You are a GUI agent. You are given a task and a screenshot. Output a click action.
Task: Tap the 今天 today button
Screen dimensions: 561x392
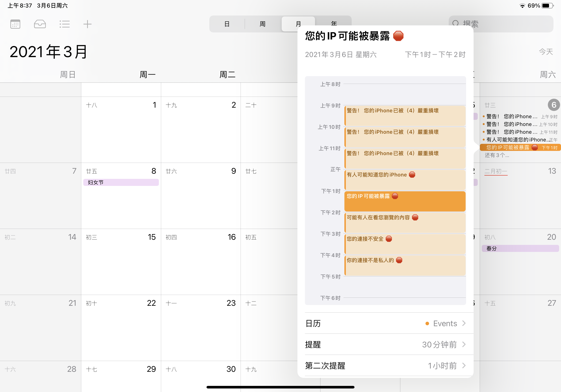click(545, 51)
